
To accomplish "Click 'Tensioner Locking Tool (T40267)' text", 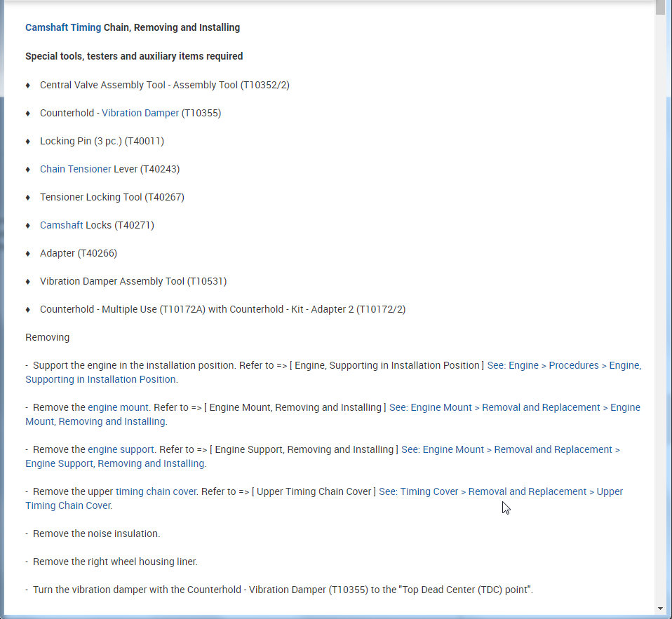I will (112, 198).
